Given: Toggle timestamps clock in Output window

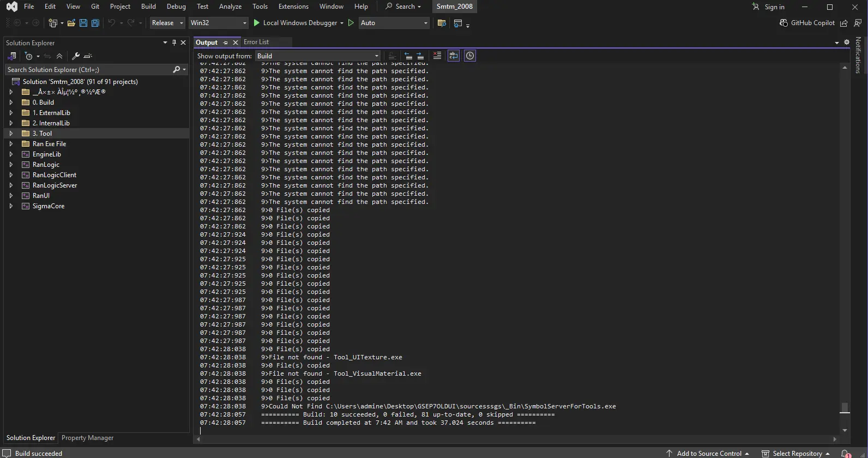Looking at the screenshot, I should point(470,56).
